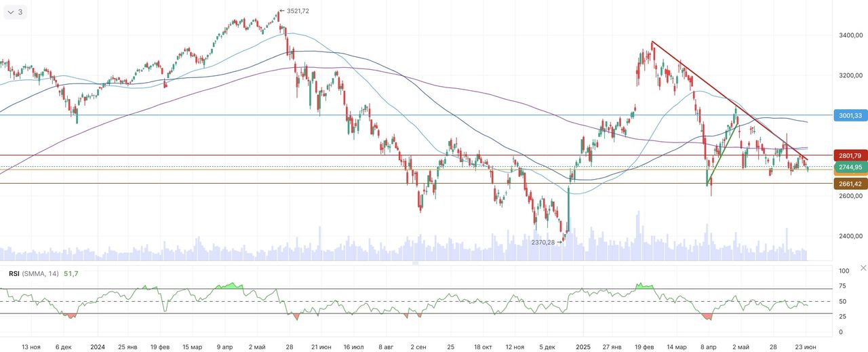868x352 pixels.
Task: Click the 3400,00 price axis label
Action: pyautogui.click(x=850, y=35)
